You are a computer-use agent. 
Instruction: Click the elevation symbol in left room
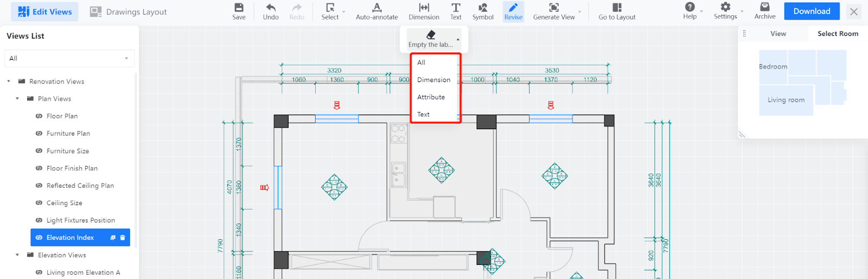[334, 187]
